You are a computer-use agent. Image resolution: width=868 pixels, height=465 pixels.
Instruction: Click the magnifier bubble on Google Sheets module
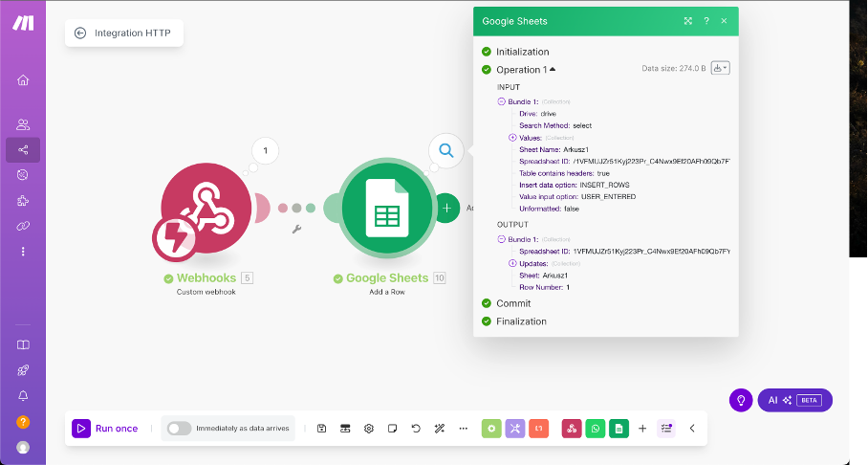tap(446, 150)
